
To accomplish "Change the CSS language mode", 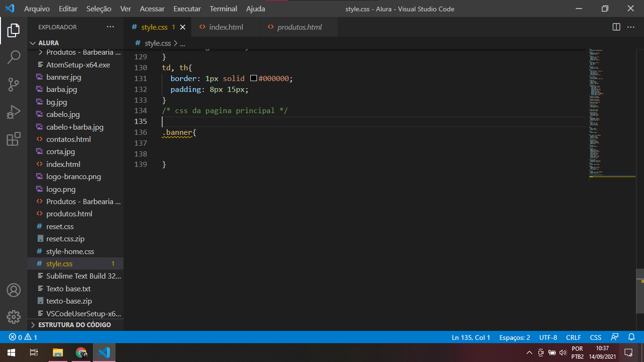I will (596, 337).
